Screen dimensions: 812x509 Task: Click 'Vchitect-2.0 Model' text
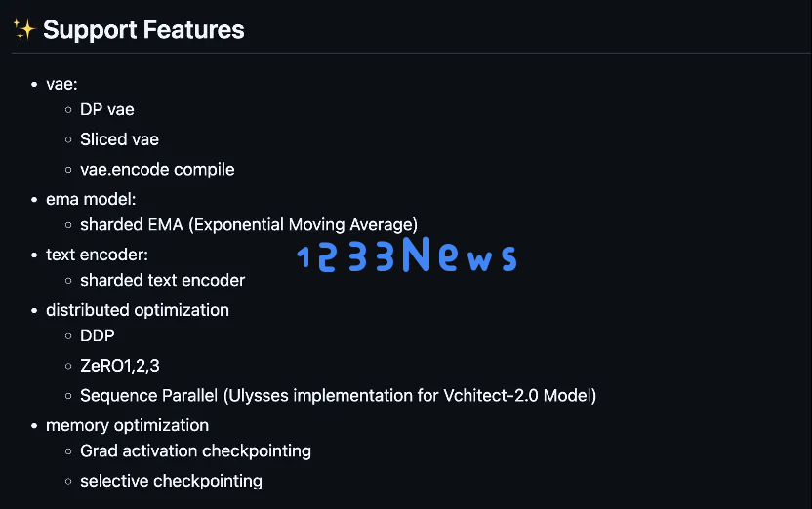pos(517,396)
